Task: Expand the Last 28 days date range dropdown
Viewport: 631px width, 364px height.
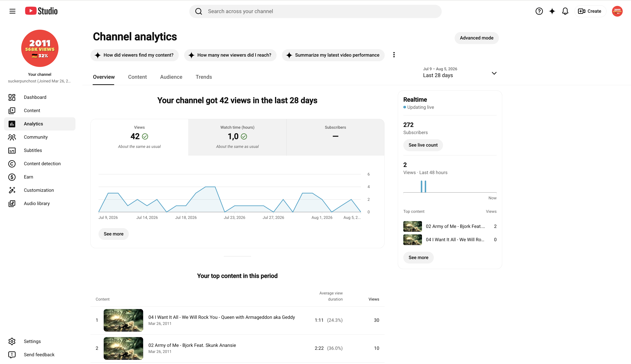Action: click(494, 73)
